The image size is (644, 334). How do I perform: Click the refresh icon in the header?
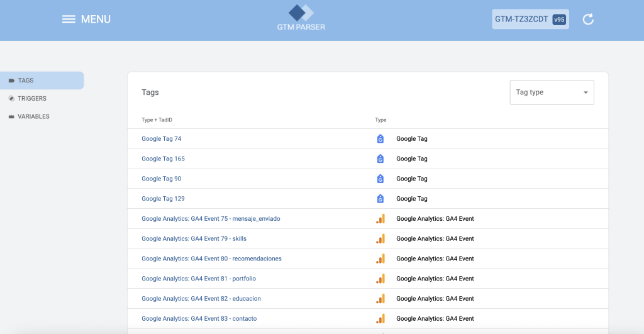click(588, 19)
